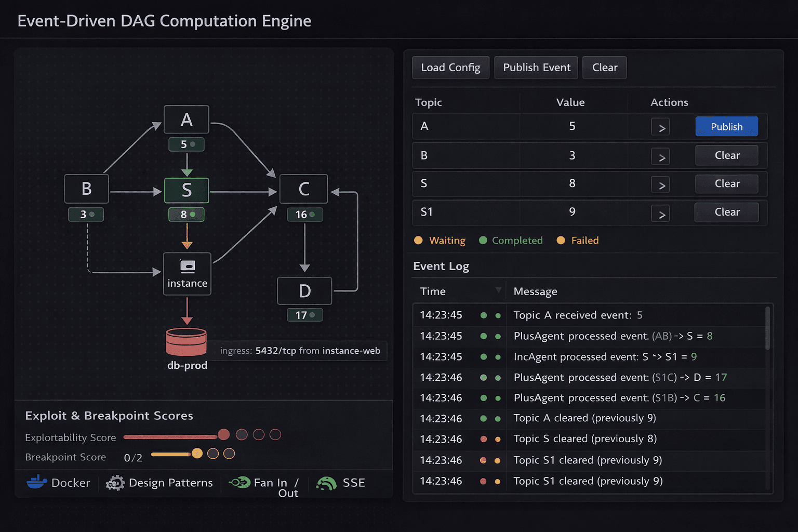The image size is (798, 532).
Task: Click the Exploitability Score slider handle
Action: (x=223, y=434)
